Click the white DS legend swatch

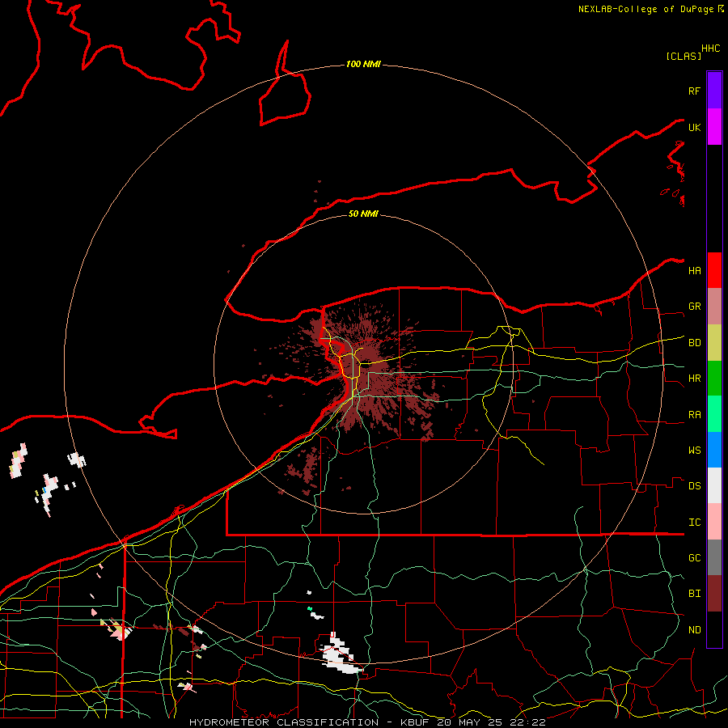tap(714, 485)
